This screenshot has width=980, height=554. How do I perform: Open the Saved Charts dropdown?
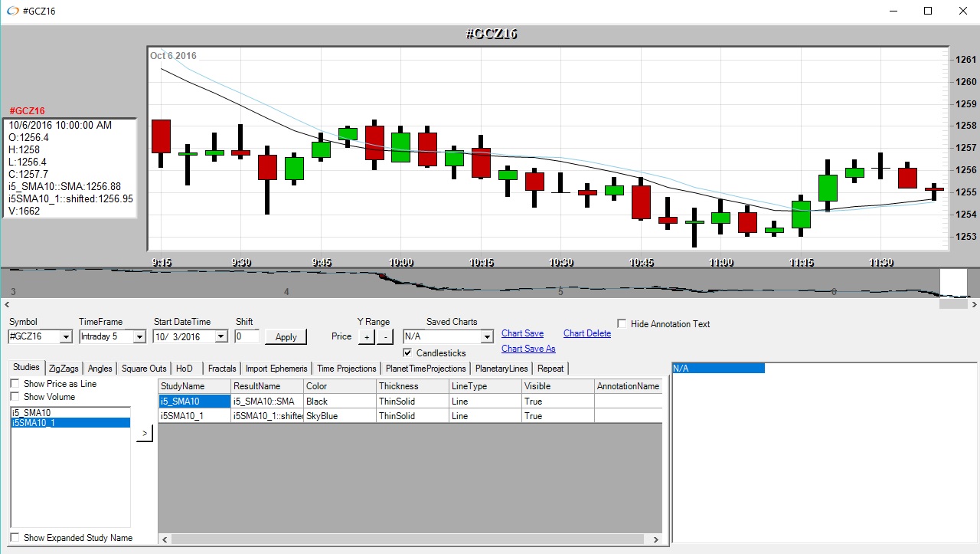pos(486,337)
